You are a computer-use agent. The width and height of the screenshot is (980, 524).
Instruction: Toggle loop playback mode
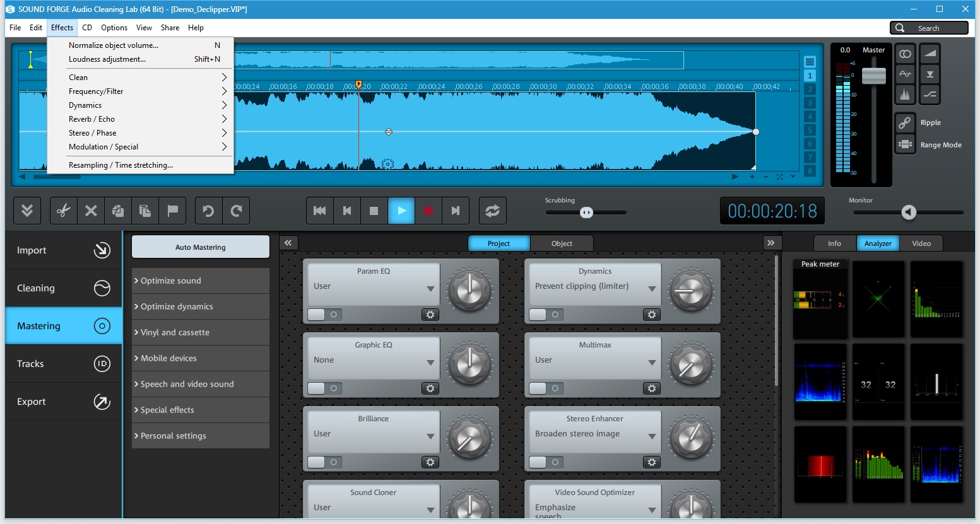tap(492, 211)
